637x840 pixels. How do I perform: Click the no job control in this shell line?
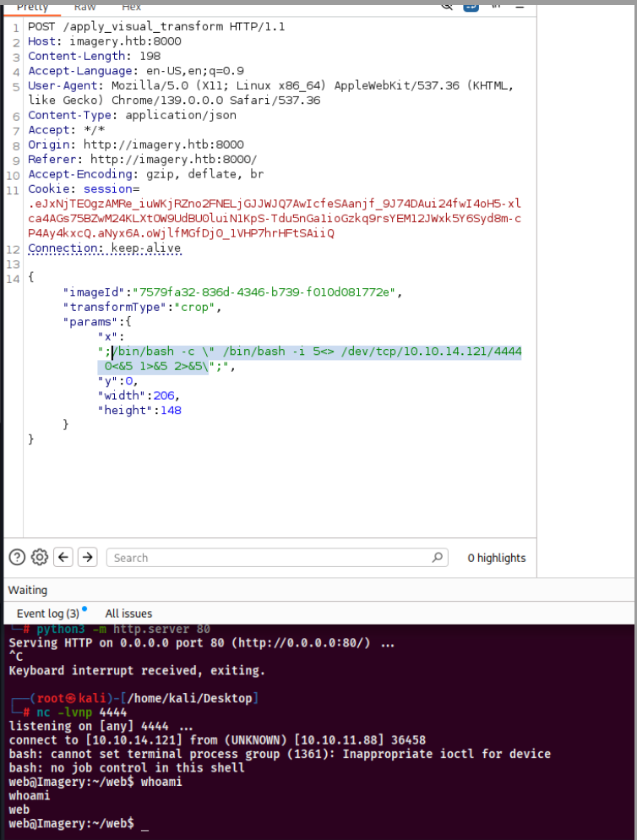click(127, 767)
